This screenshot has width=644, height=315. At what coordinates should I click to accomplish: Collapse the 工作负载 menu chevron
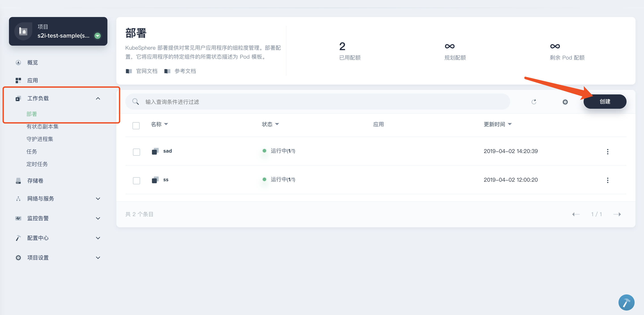(x=98, y=98)
